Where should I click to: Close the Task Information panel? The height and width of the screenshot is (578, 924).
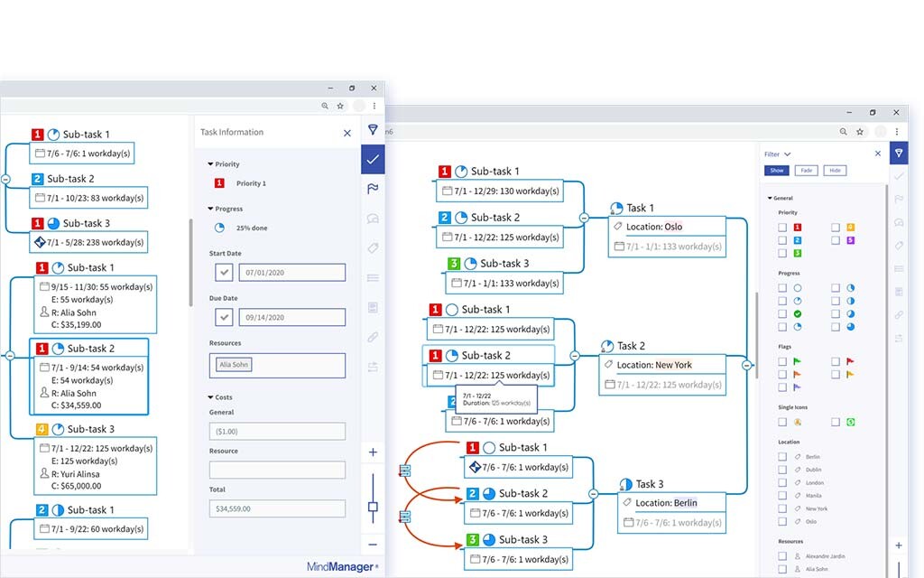point(347,134)
